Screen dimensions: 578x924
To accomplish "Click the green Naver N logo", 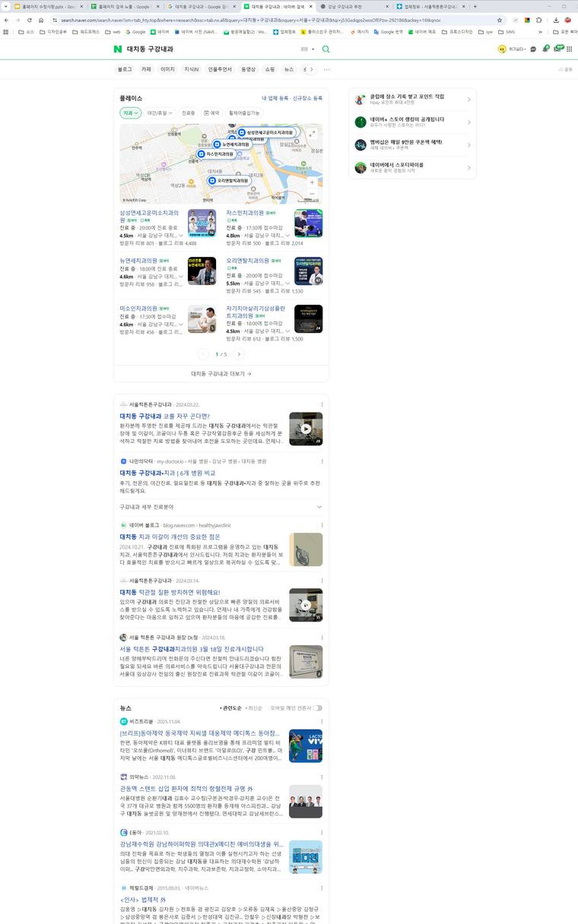I will tap(118, 49).
